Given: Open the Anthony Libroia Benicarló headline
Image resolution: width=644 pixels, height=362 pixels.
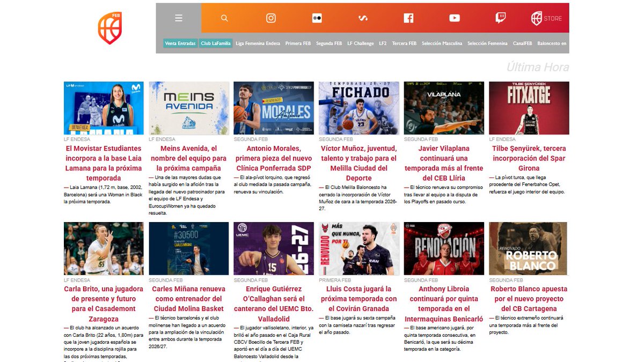Looking at the screenshot, I should pos(444,304).
